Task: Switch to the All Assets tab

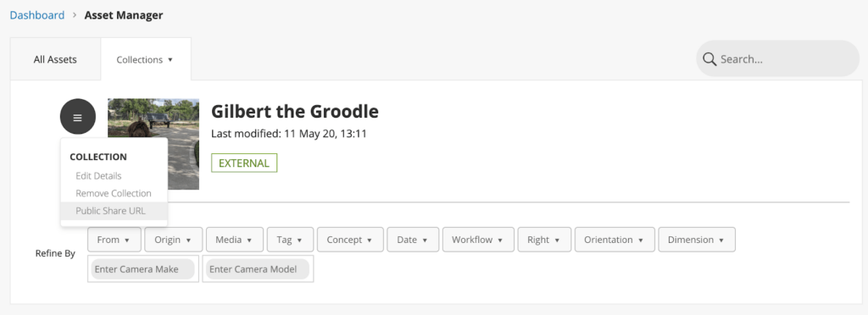Action: click(x=55, y=59)
